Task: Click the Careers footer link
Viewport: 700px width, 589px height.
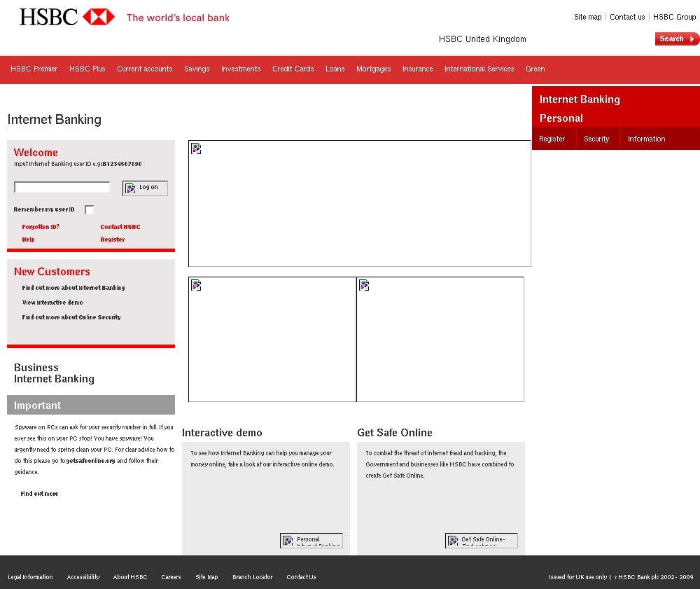Action: 171,577
